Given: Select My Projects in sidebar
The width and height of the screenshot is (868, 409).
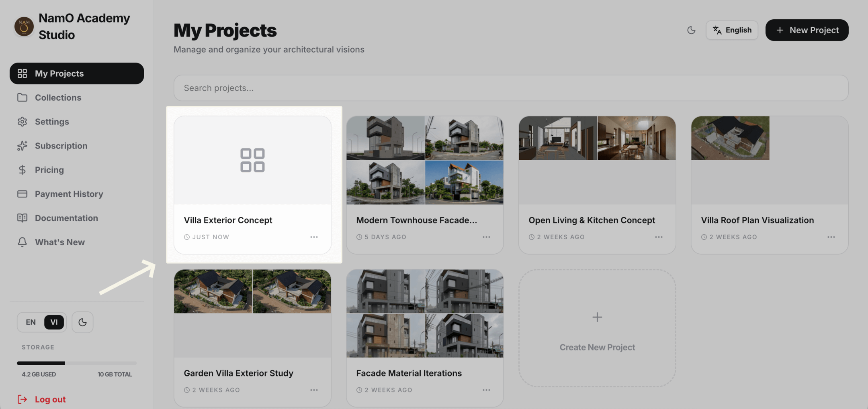Looking at the screenshot, I should pos(77,73).
